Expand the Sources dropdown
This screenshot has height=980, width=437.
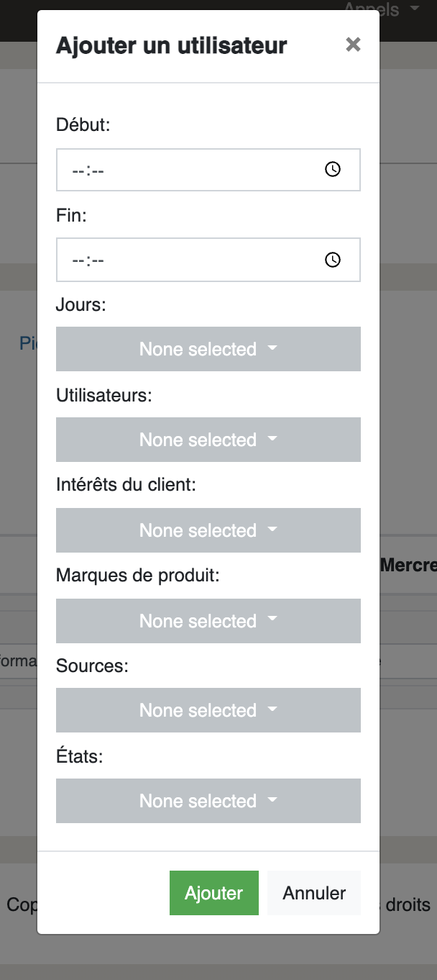point(208,710)
